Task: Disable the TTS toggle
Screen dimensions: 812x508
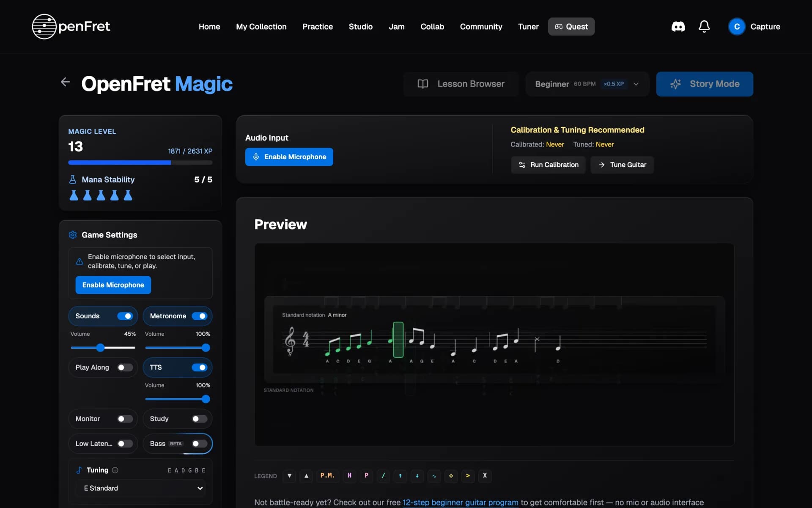Action: pos(200,367)
